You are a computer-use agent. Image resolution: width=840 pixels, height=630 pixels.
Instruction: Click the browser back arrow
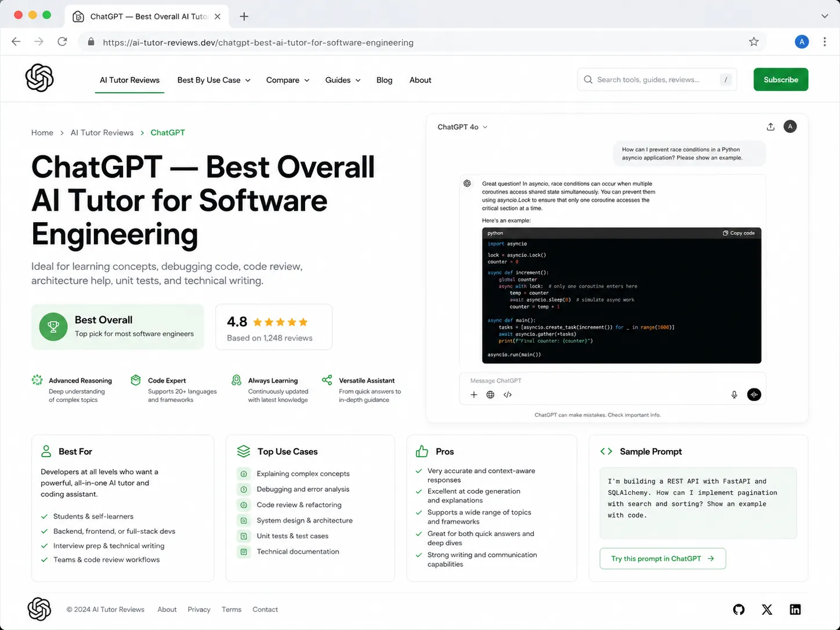tap(16, 42)
